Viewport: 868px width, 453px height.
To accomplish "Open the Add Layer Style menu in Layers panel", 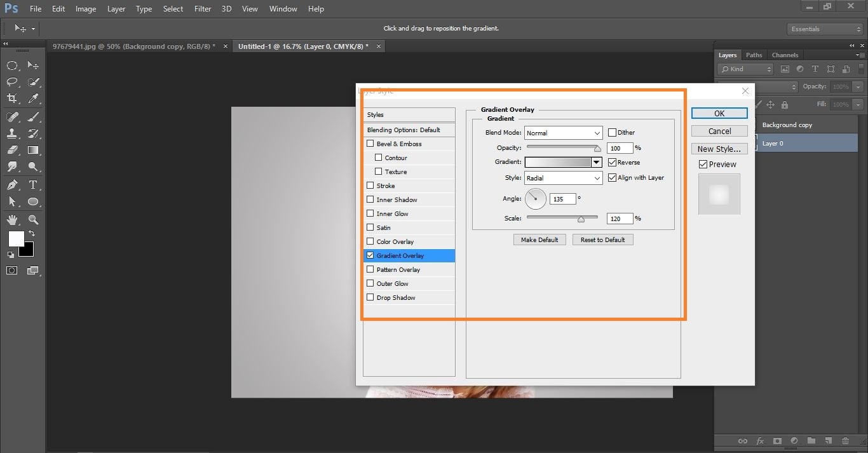I will tap(760, 441).
